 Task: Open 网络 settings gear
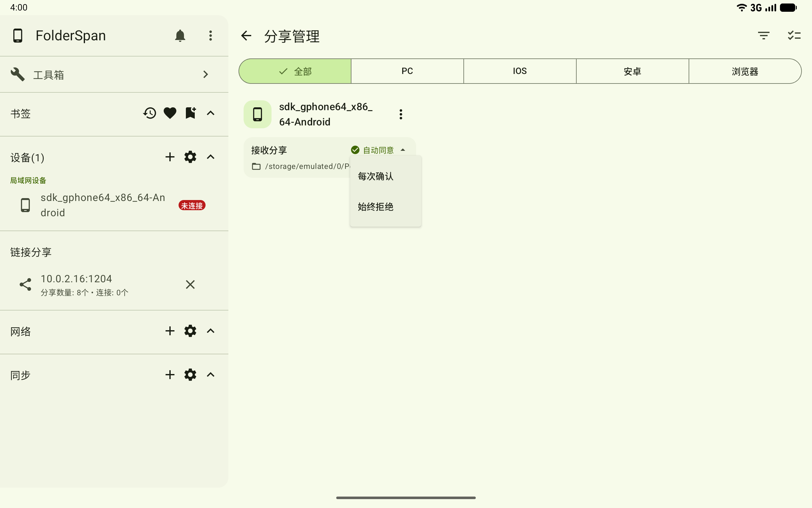pos(190,331)
